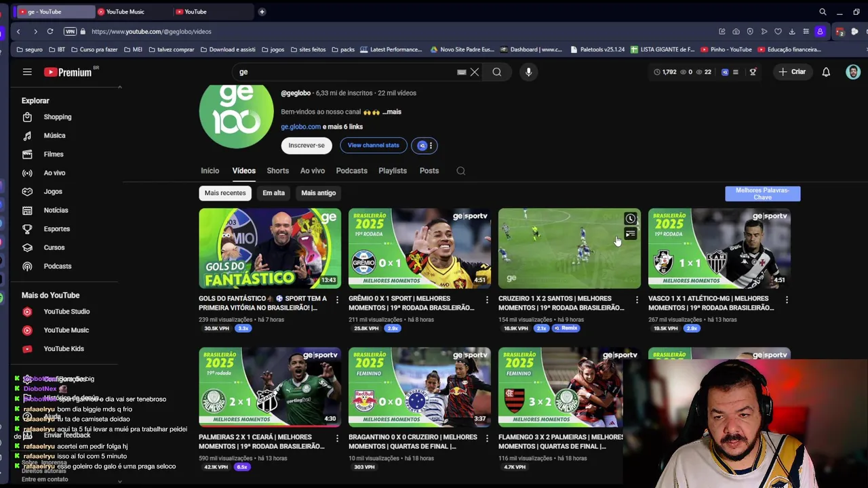The width and height of the screenshot is (868, 488).
Task: Open the Curso pra fazer bookmark folder
Action: (x=94, y=49)
